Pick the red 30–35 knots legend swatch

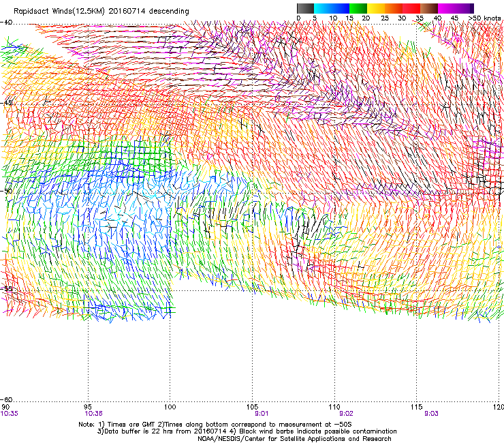click(411, 8)
